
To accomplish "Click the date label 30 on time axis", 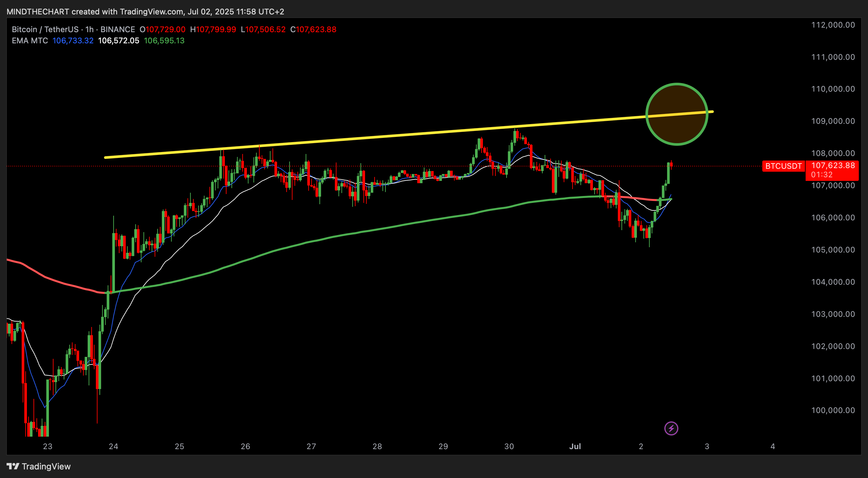I will coord(509,446).
